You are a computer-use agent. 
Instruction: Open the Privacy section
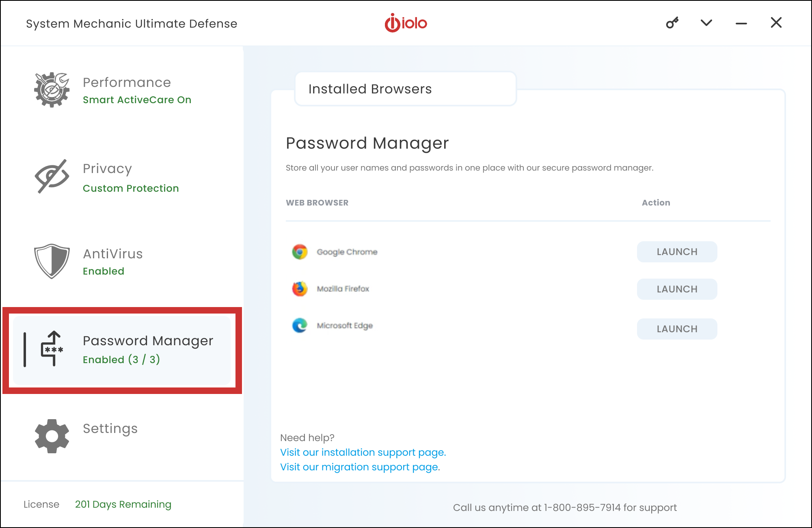[x=107, y=169]
